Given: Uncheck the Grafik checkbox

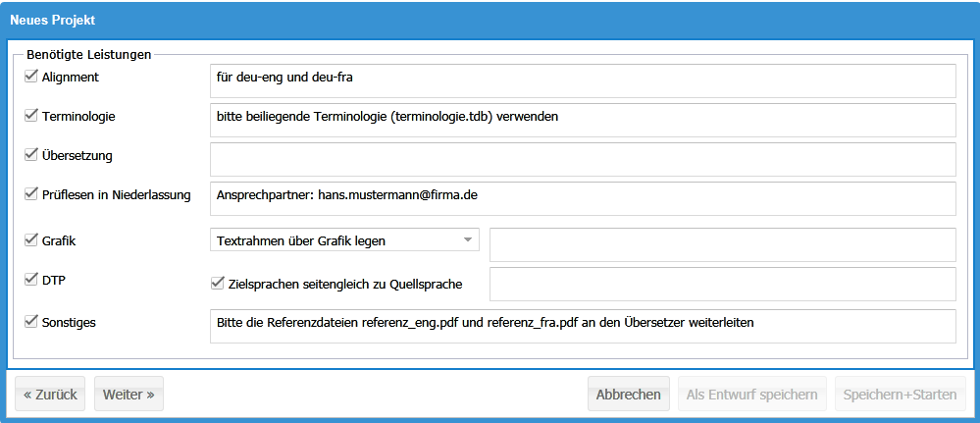Looking at the screenshot, I should pyautogui.click(x=30, y=239).
